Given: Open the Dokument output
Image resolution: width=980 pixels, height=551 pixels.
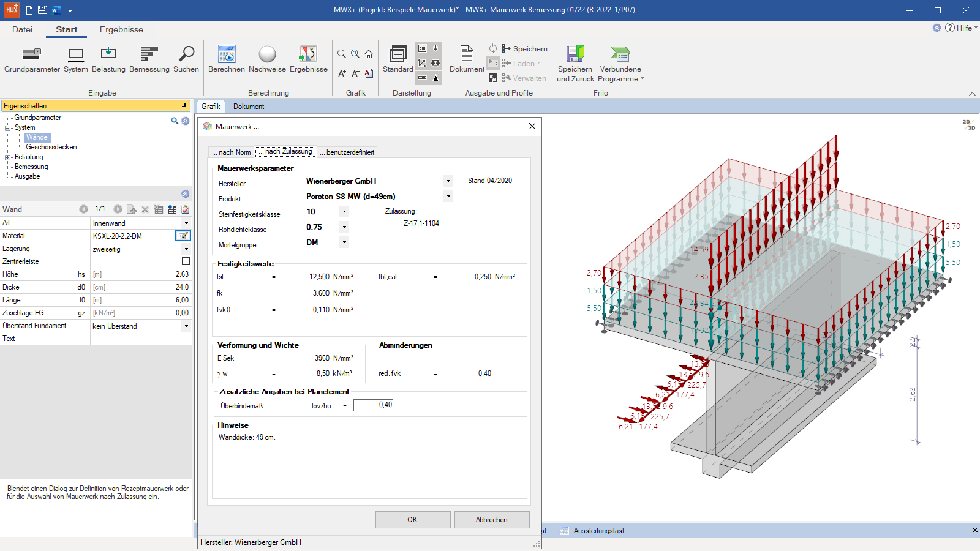Looking at the screenshot, I should (467, 59).
